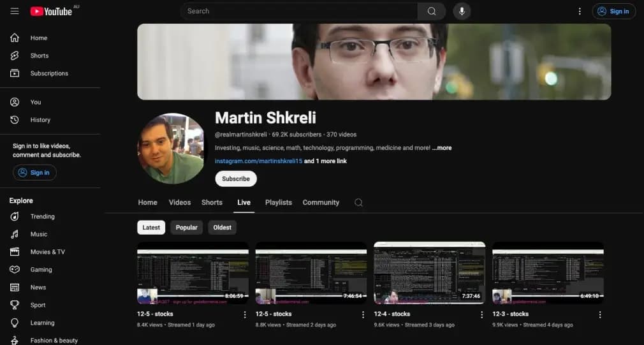644x345 pixels.
Task: Click the Learning lightbulb icon
Action: (x=15, y=323)
